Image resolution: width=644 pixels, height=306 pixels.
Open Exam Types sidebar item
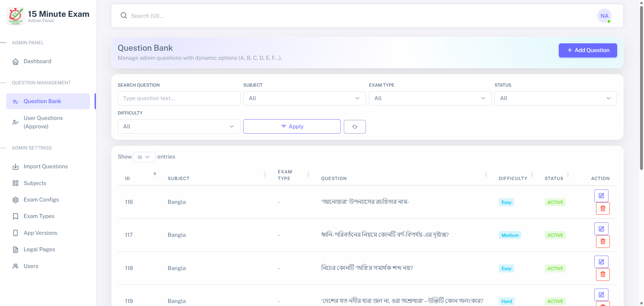point(48,216)
